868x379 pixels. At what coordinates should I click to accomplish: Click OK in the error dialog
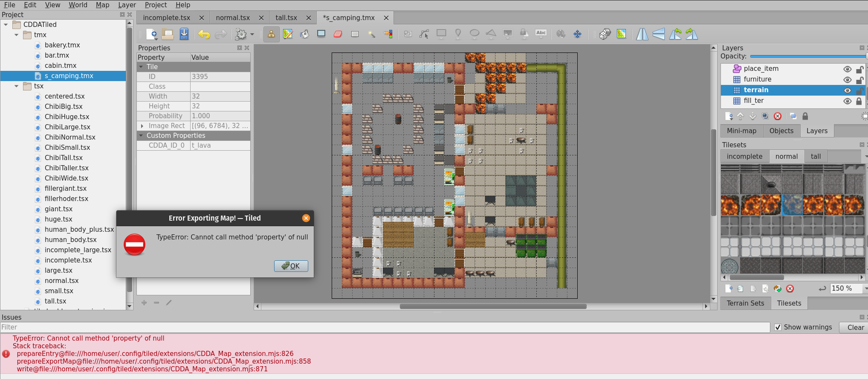(x=291, y=266)
